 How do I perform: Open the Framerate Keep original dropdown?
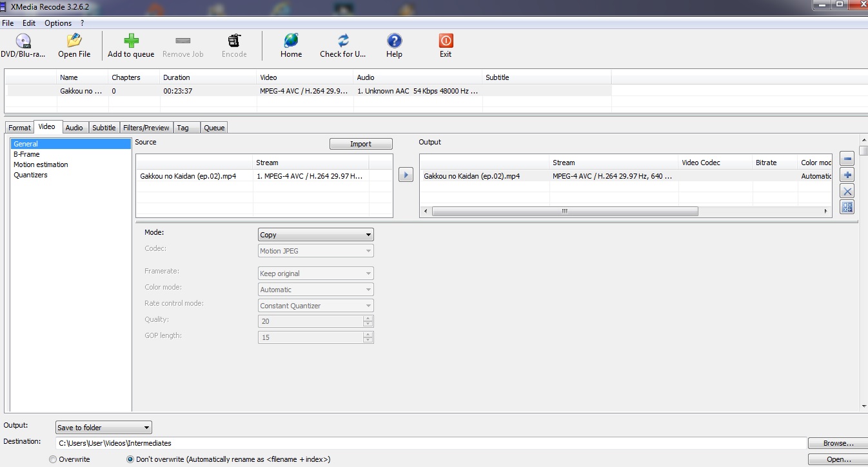pyautogui.click(x=315, y=273)
